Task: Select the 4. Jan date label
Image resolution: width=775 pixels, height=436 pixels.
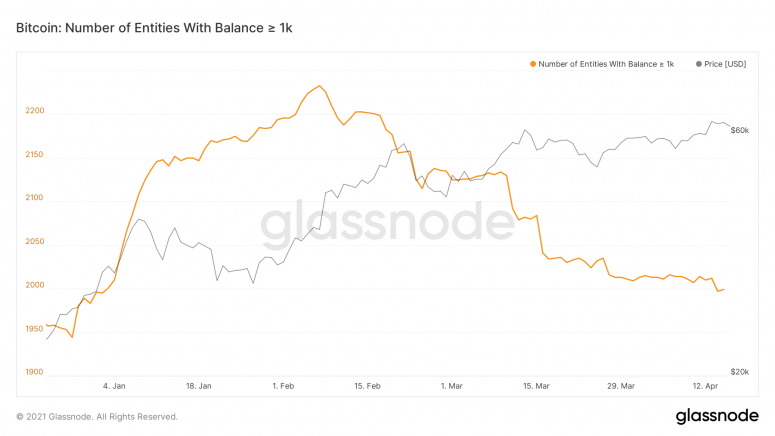Action: 114,385
